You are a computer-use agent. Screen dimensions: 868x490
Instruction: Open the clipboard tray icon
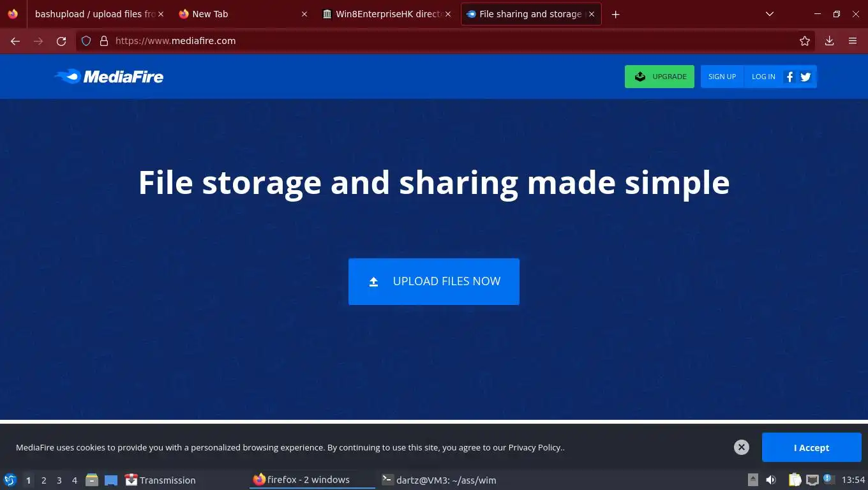click(x=795, y=480)
